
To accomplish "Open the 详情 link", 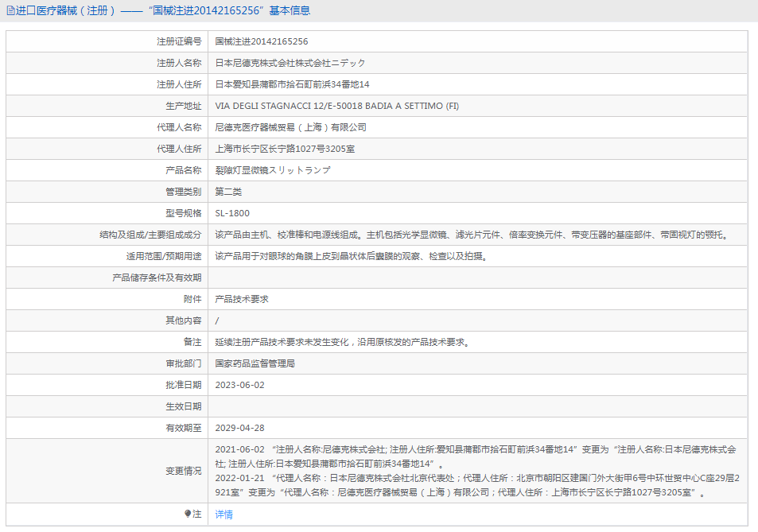I will [x=224, y=515].
